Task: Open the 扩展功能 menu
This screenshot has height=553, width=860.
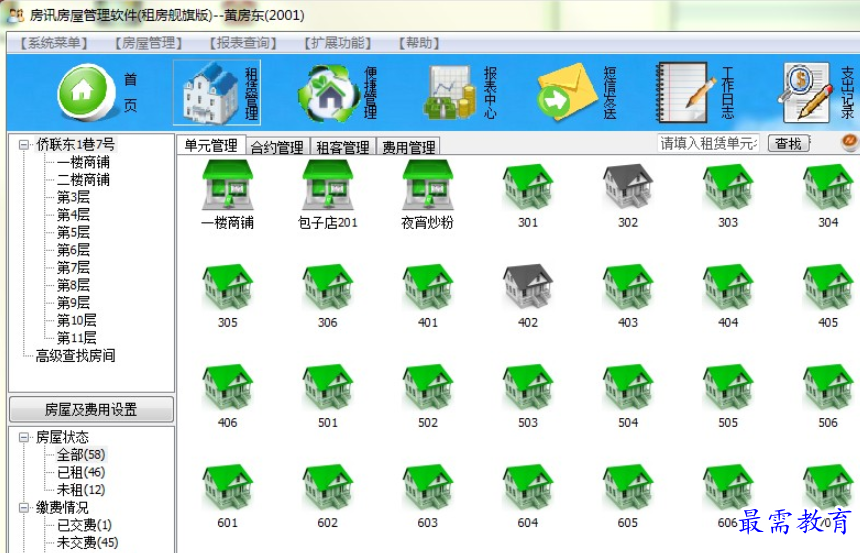Action: (x=338, y=43)
